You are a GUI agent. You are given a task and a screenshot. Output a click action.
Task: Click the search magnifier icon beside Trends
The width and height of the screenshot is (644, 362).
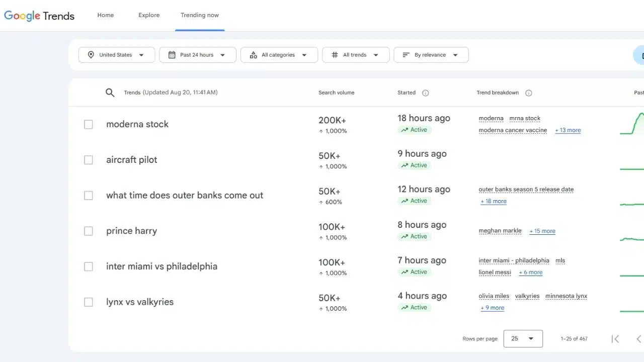click(x=110, y=93)
